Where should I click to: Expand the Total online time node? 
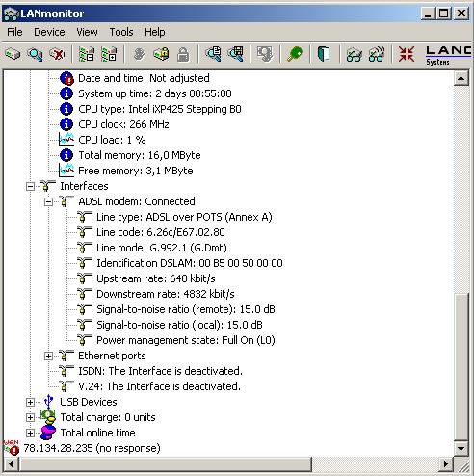pos(30,433)
